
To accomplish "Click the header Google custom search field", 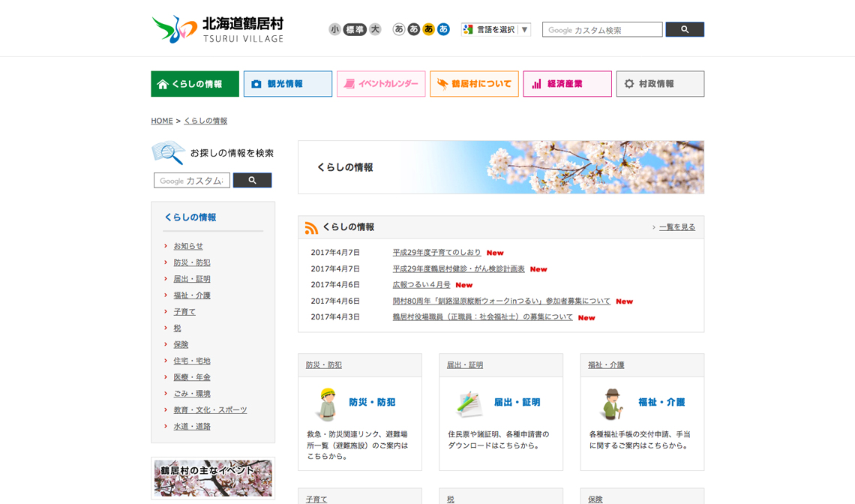I will coord(602,29).
